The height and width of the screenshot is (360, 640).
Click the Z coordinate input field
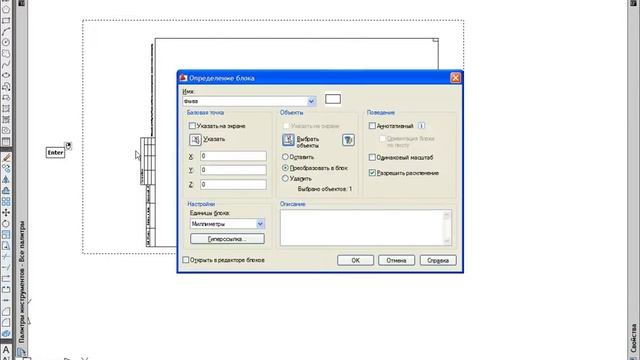(233, 184)
